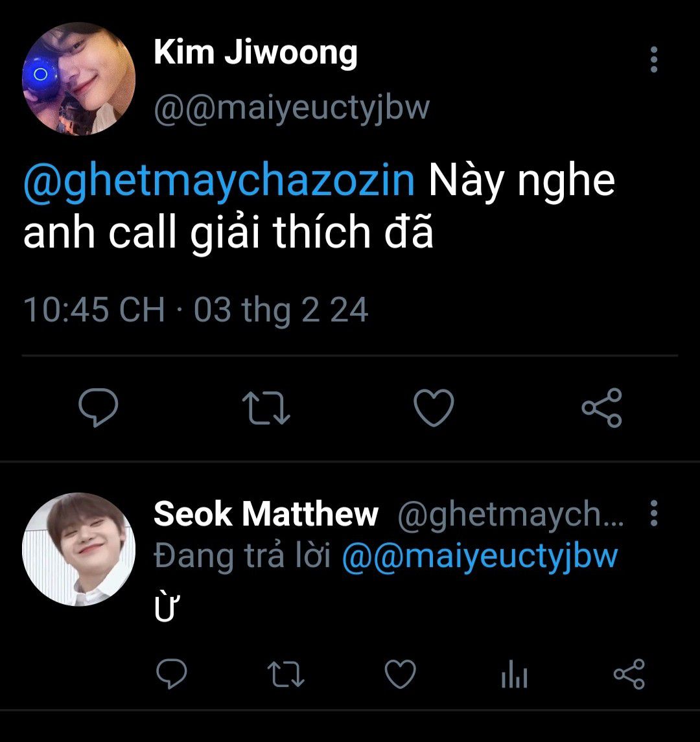The width and height of the screenshot is (700, 742).
Task: Share Kim Jiwoong's main tweet
Action: point(601,408)
